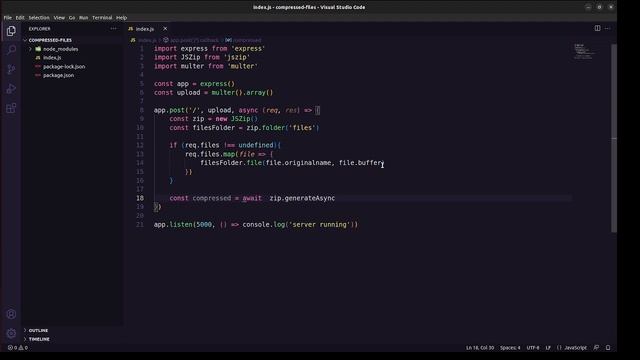Click line number 21 in gutter
This screenshot has height=360, width=640.
tap(140, 224)
